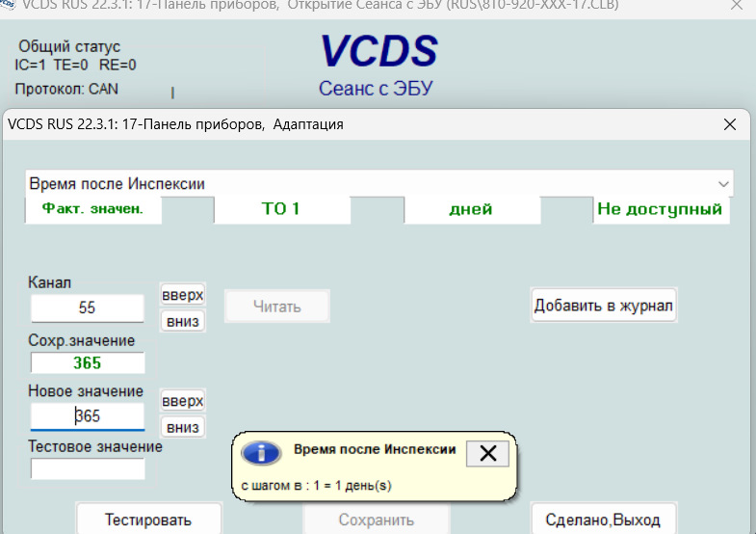Click 'IC=1 TE=0 RE=0' status text
This screenshot has height=534, width=756.
(x=75, y=65)
